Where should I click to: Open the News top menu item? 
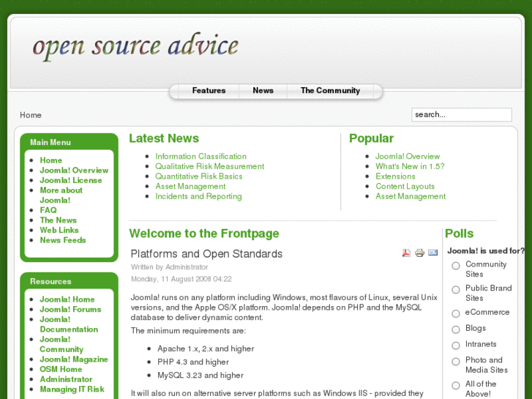pos(263,91)
